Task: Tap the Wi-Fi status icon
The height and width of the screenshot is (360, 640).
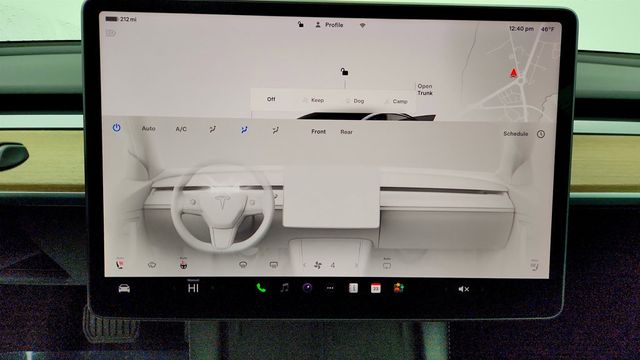Action: click(x=362, y=26)
